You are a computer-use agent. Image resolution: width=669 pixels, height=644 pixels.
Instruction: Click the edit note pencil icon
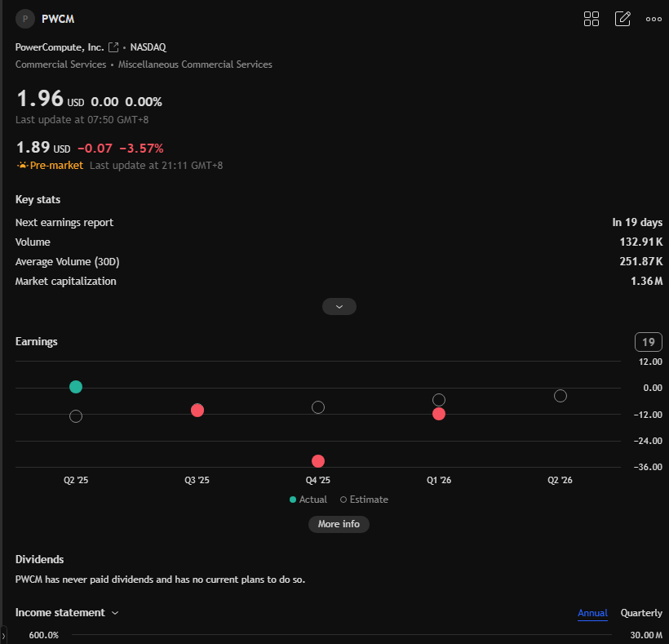tap(622, 19)
